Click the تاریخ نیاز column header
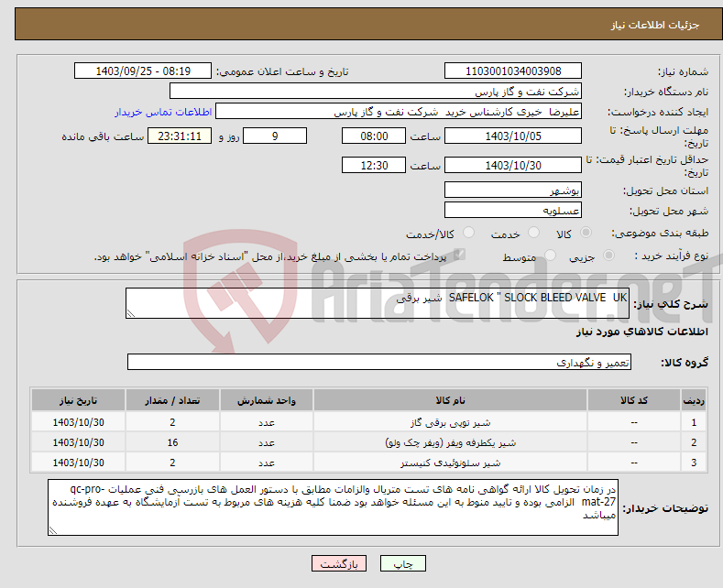 click(79, 400)
